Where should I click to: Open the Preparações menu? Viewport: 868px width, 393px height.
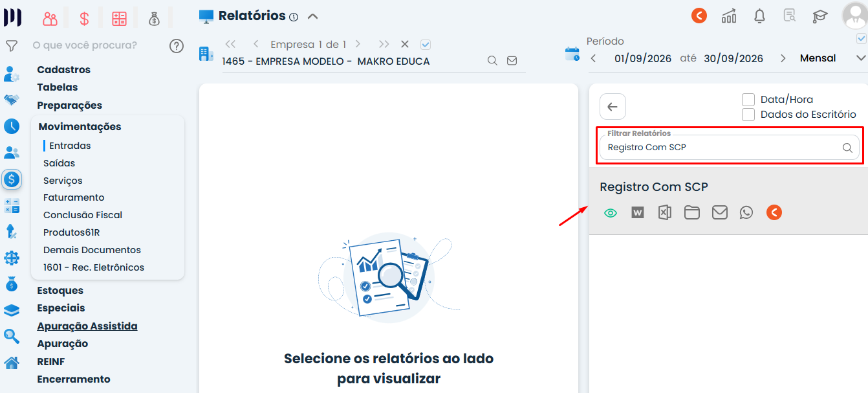pos(70,106)
